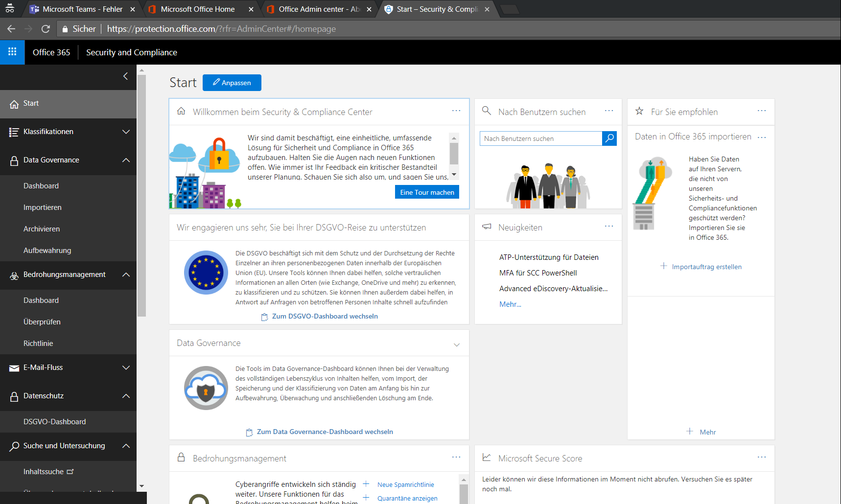841x504 pixels.
Task: Open more options on Willkommen card
Action: point(456,111)
